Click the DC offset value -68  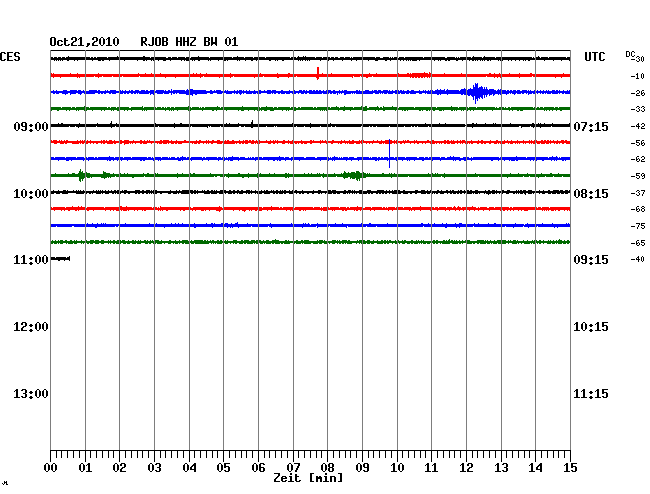tap(638, 209)
